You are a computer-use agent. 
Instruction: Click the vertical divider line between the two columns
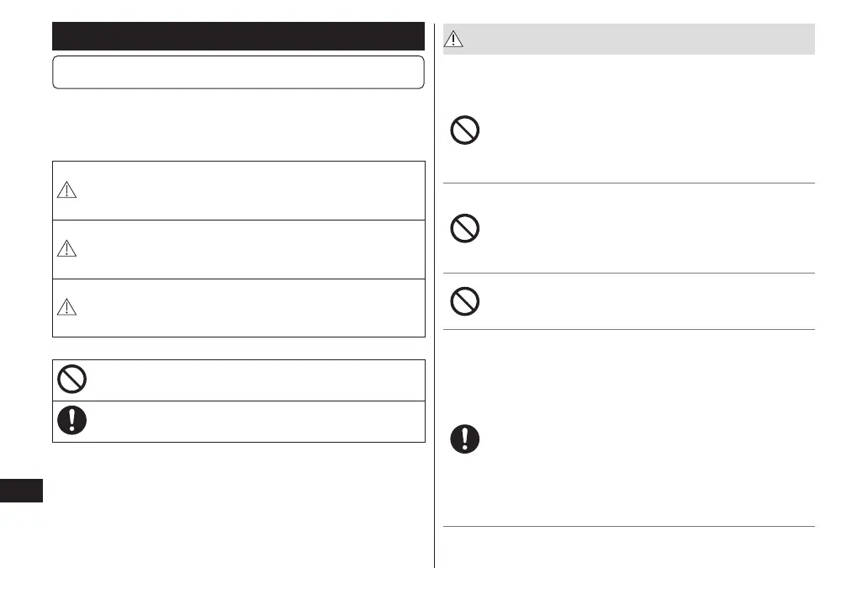[435, 295]
